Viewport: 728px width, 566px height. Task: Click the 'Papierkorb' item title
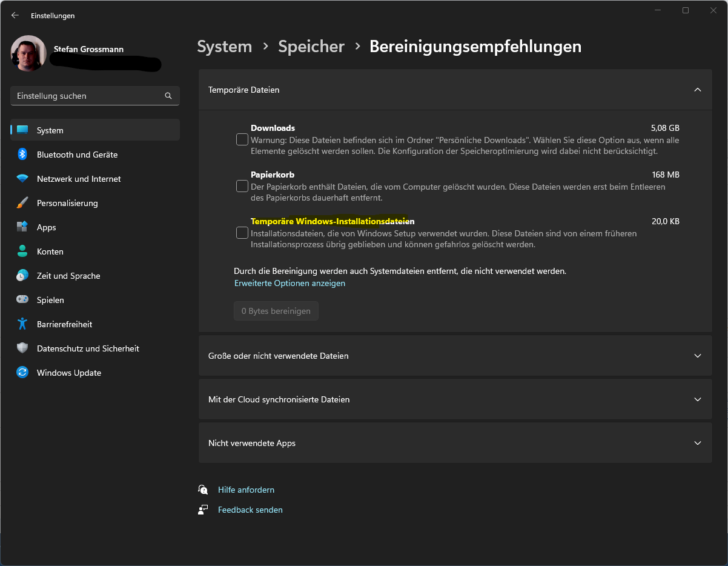[x=273, y=175]
